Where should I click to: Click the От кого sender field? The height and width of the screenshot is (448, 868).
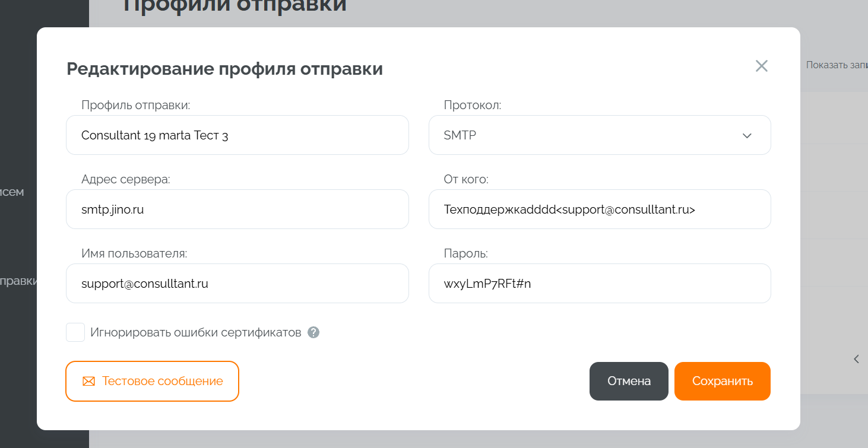coord(599,209)
